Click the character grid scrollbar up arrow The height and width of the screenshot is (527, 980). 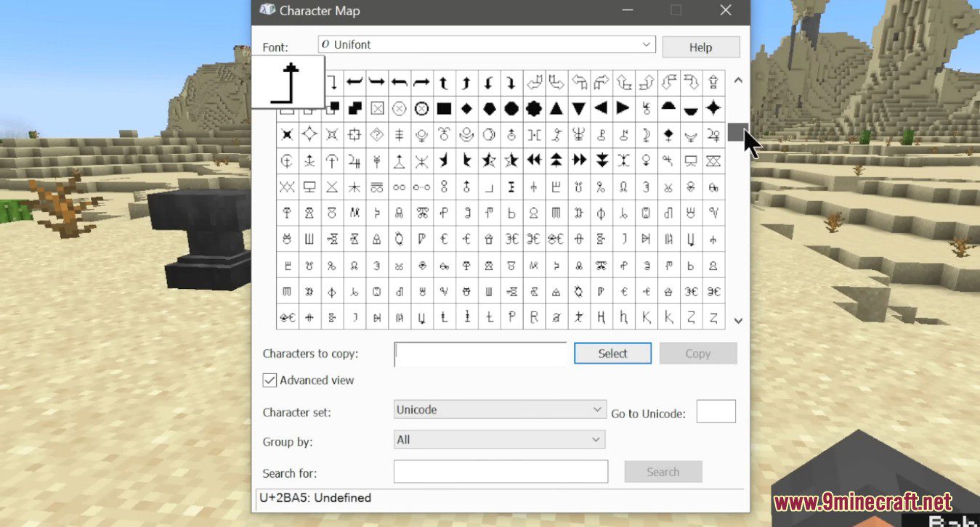(738, 80)
